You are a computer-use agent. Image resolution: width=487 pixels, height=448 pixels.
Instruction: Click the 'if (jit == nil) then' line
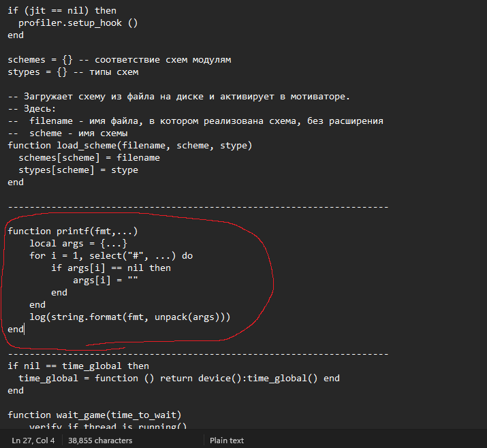pos(62,11)
